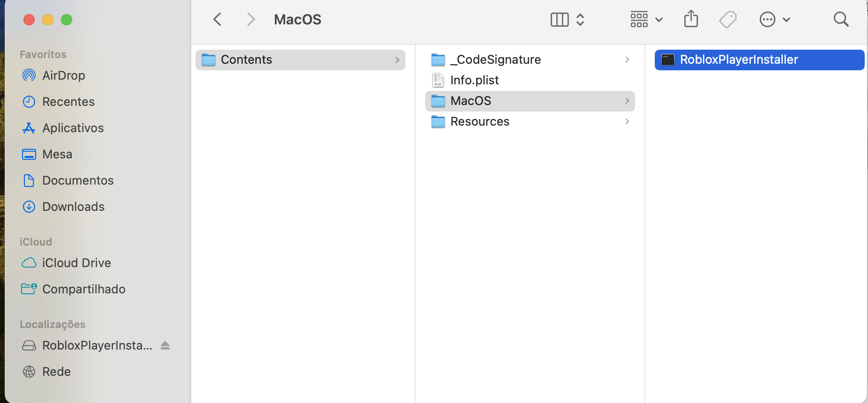Click the column view icon
The height and width of the screenshot is (403, 868).
(x=559, y=20)
